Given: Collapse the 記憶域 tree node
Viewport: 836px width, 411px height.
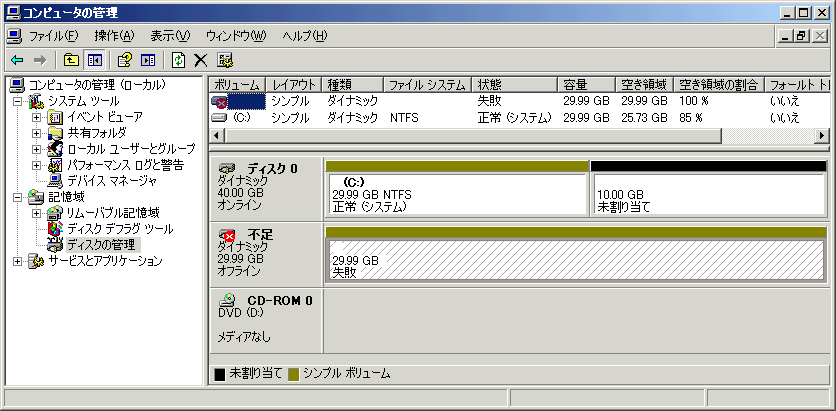Looking at the screenshot, I should point(19,197).
